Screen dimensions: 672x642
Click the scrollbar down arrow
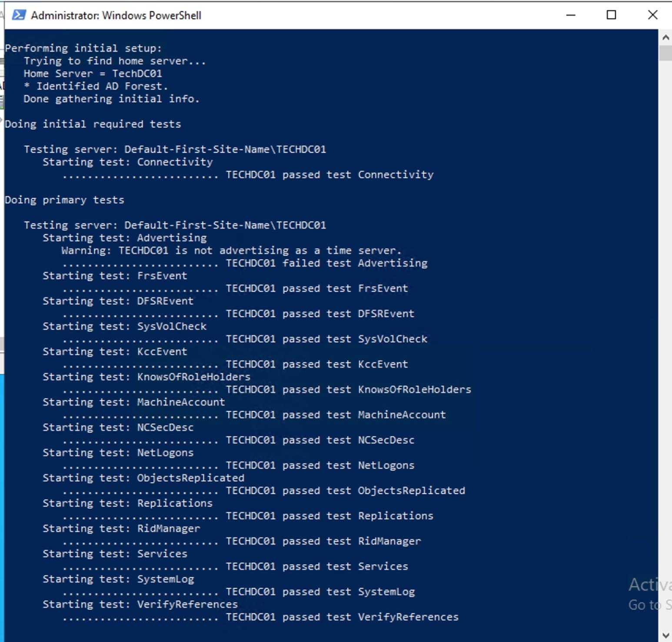665,635
